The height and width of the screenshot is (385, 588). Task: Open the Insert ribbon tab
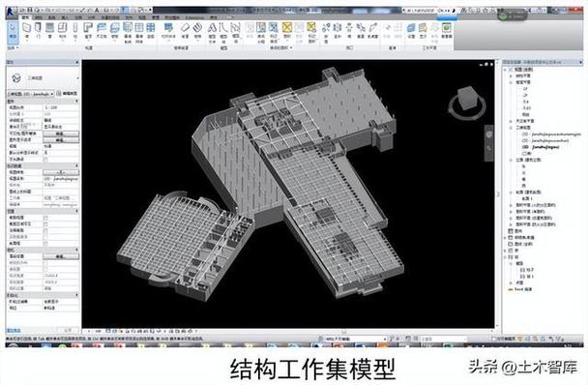[x=65, y=17]
